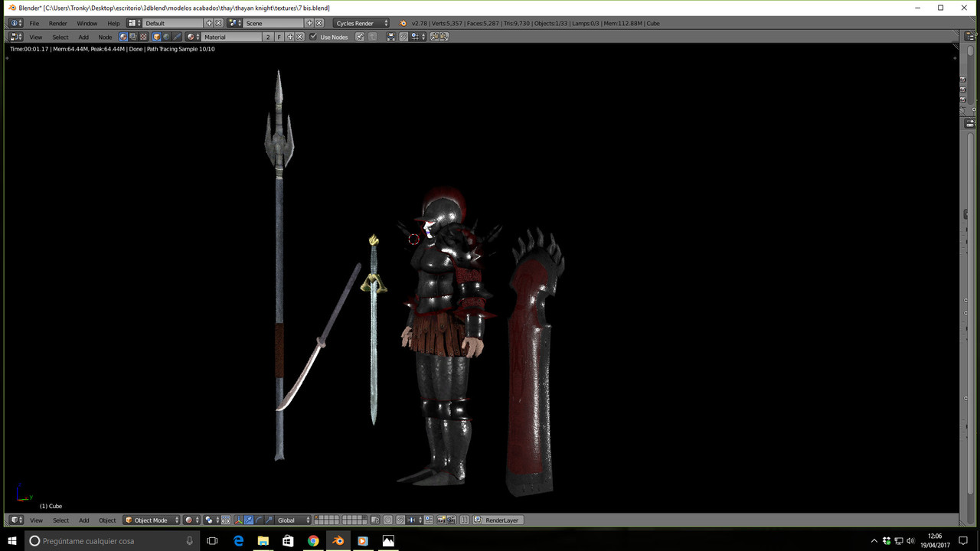Open the Render menu
The height and width of the screenshot is (551, 980).
click(58, 23)
